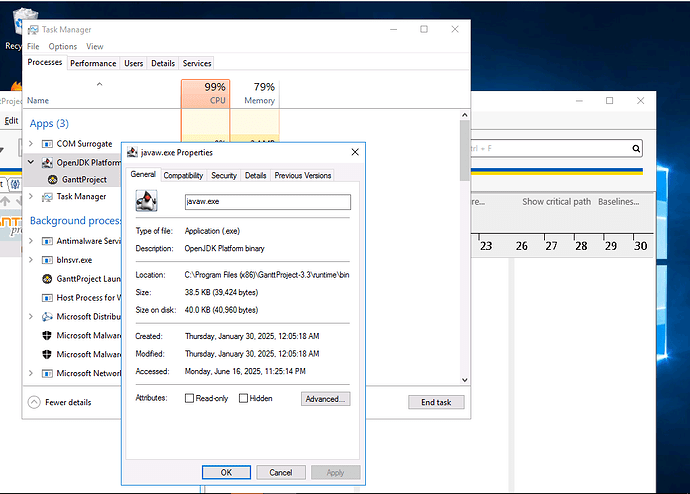
Task: Click the javaw.exe filename text field
Action: click(x=267, y=201)
